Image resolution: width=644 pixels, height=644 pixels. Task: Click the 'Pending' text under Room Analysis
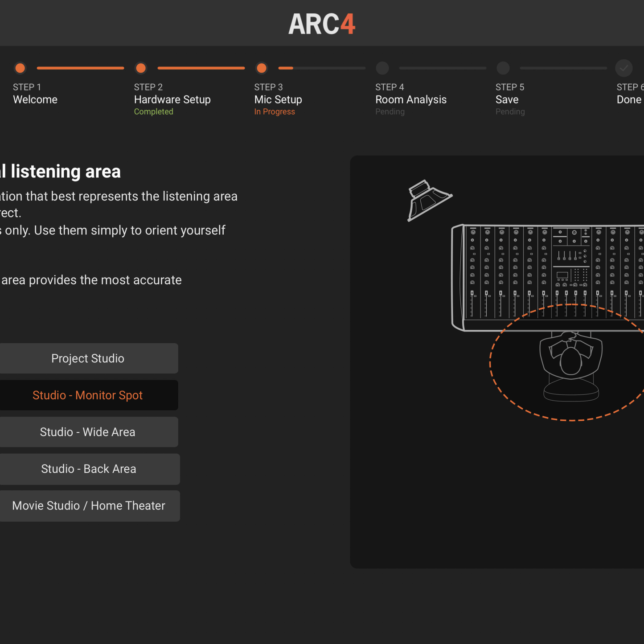tap(390, 112)
